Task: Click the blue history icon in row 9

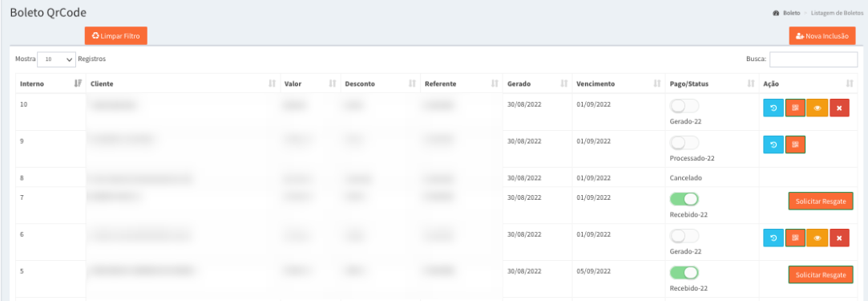Action: coord(773,144)
